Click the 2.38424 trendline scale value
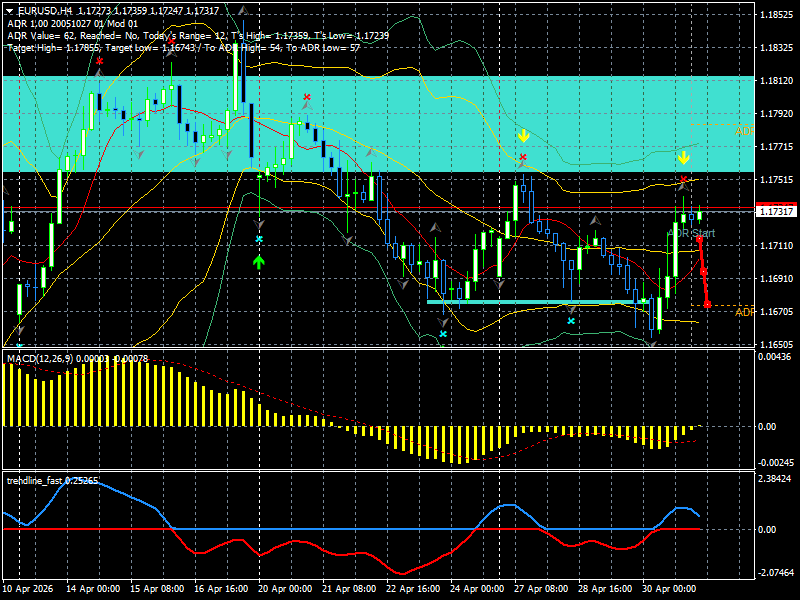Viewport: 800px width, 600px height. point(774,479)
